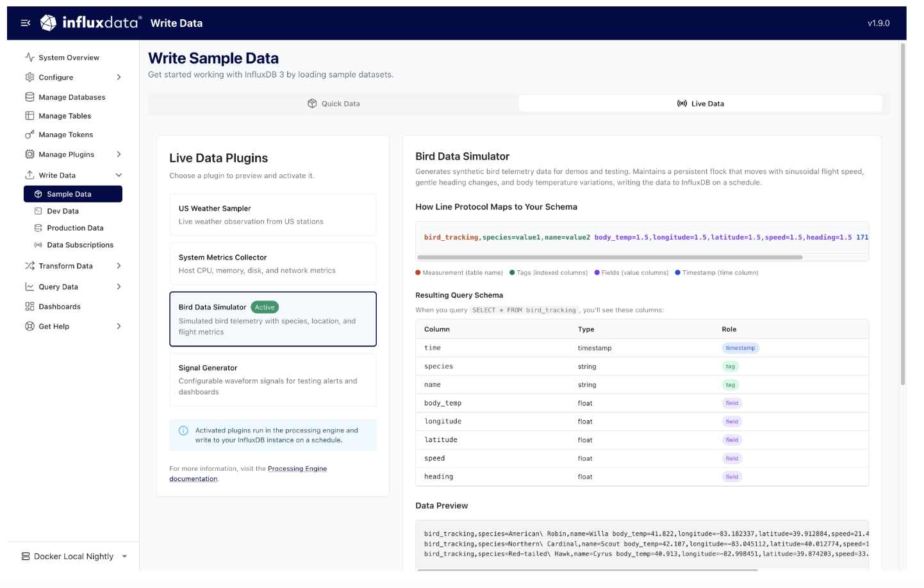Image resolution: width=924 pixels, height=588 pixels.
Task: Open the Docker Local Nightly dropdown arrow
Action: tap(124, 557)
